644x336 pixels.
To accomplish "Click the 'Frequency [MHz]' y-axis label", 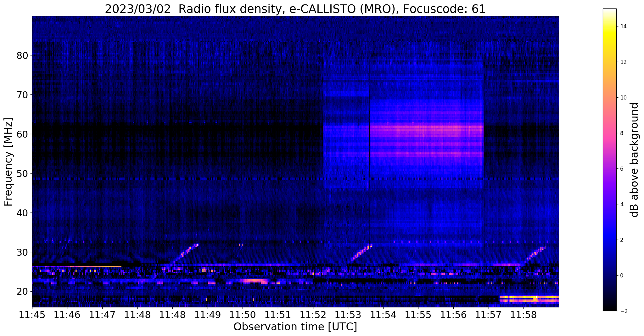I will click(x=8, y=162).
